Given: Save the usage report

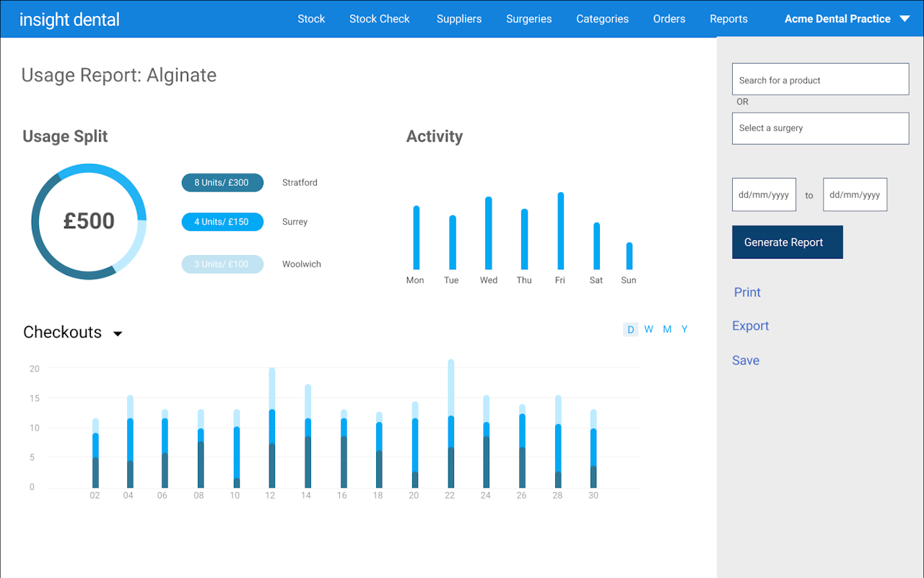Looking at the screenshot, I should pyautogui.click(x=745, y=361).
